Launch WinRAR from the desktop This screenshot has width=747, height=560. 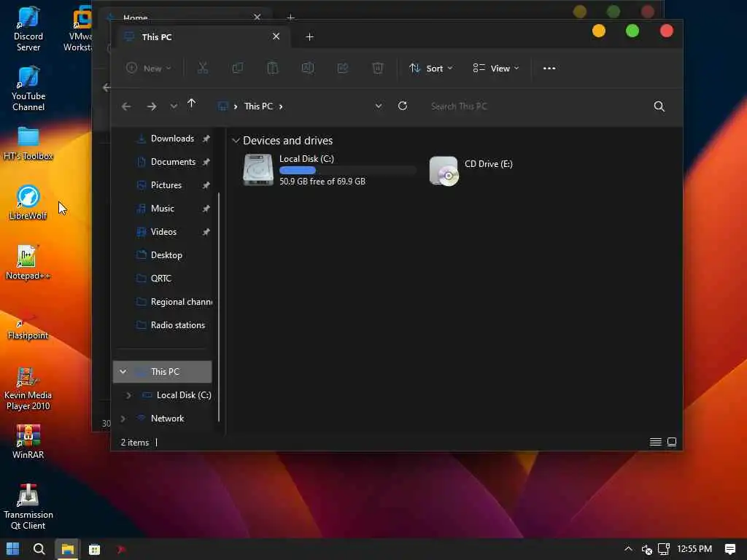pos(28,442)
